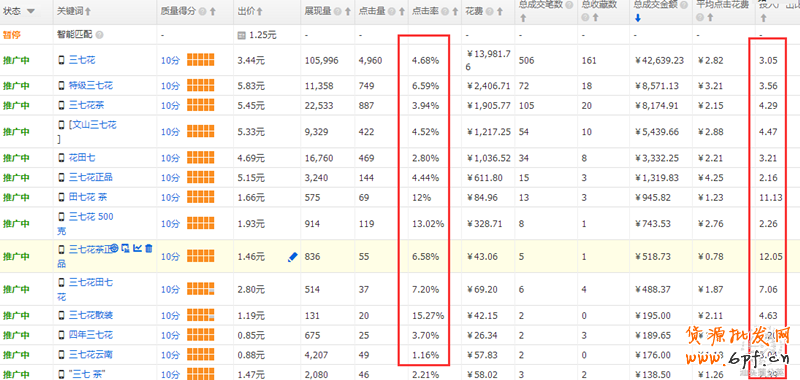Viewport: 800px width, 380px height.
Task: Click the 点击量 column header
Action: click(x=372, y=11)
